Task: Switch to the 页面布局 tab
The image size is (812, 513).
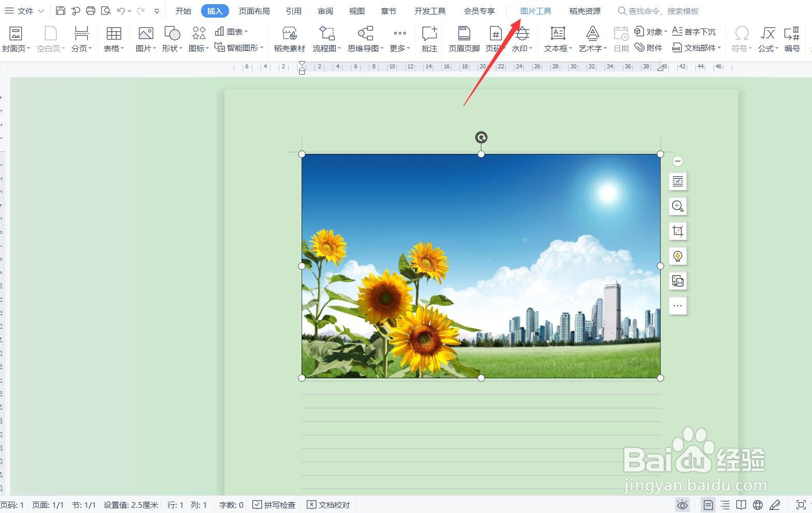Action: coord(254,11)
